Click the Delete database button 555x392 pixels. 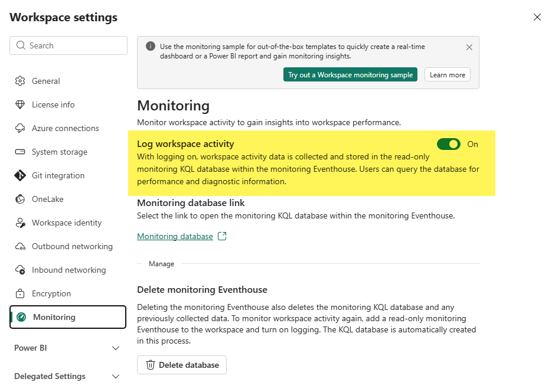point(182,365)
